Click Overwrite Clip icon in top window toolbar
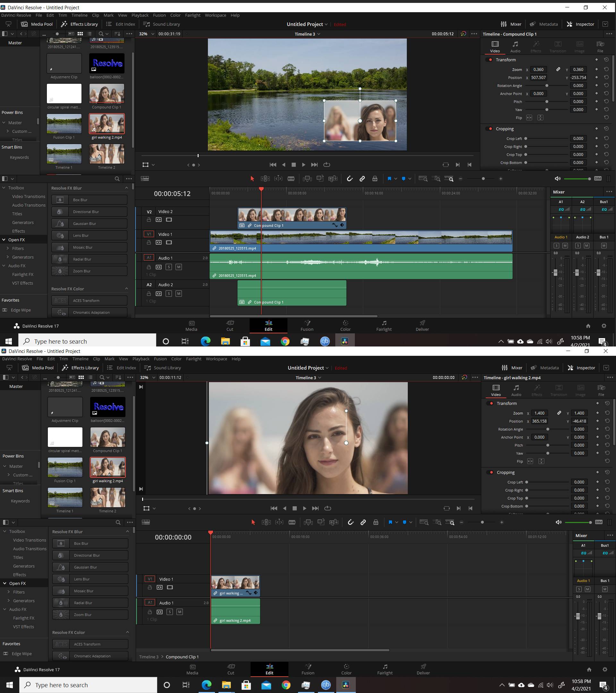 coord(320,178)
